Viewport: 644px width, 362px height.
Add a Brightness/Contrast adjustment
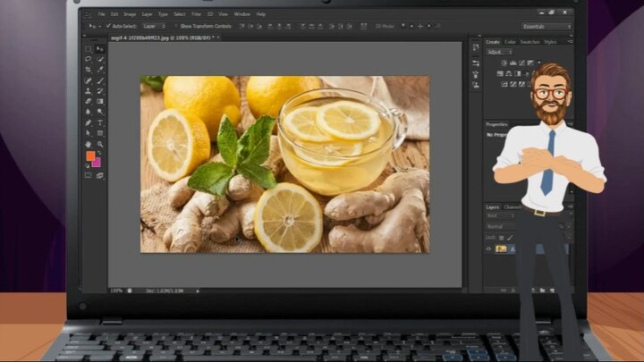504,63
